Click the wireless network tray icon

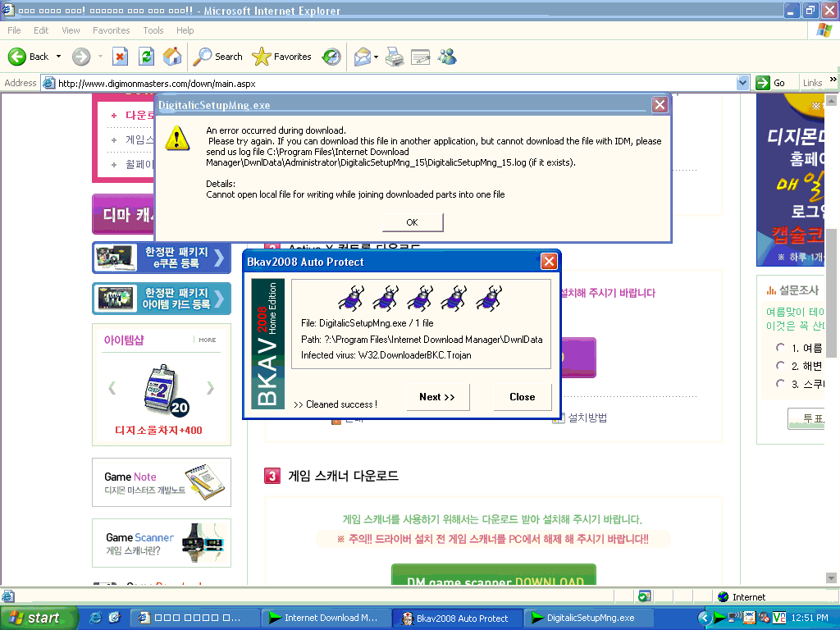734,618
